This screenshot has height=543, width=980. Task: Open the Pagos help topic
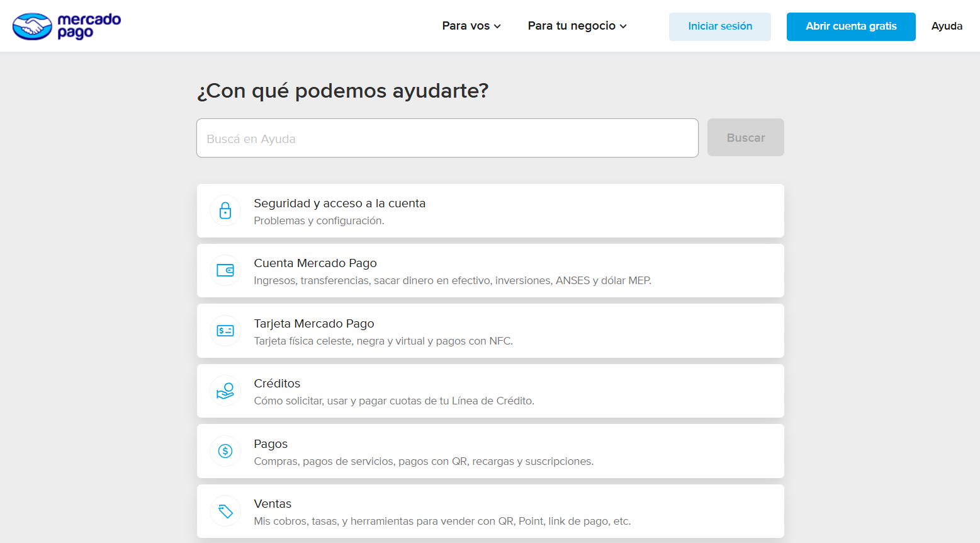490,451
